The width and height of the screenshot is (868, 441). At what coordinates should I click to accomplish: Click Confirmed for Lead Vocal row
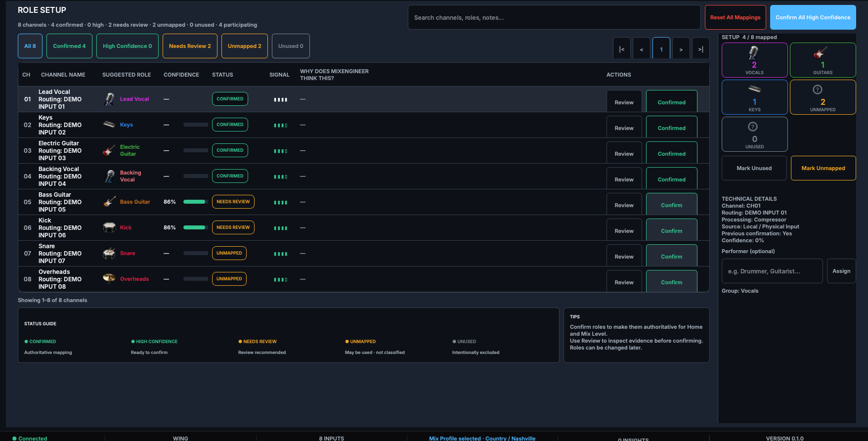tap(672, 101)
